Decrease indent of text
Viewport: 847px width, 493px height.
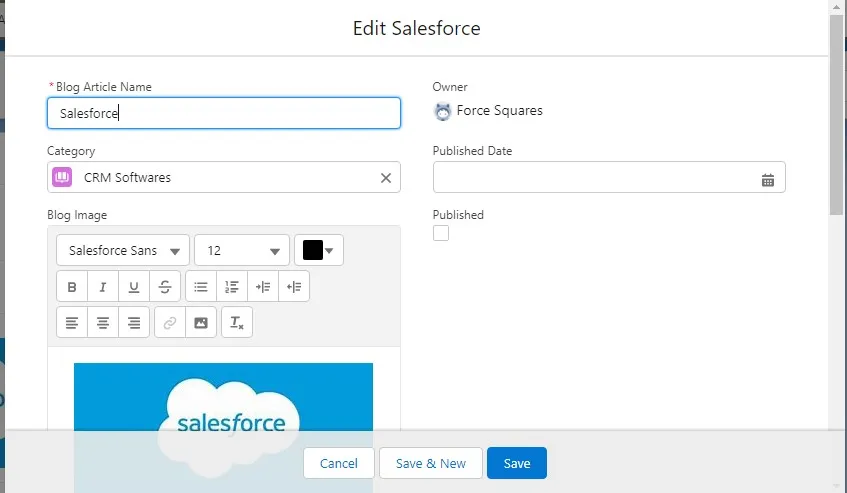pyautogui.click(x=294, y=287)
